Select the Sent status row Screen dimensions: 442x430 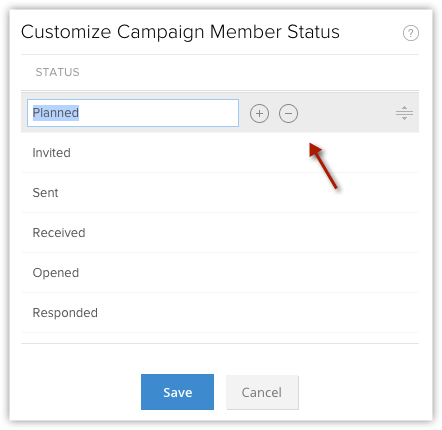220,193
